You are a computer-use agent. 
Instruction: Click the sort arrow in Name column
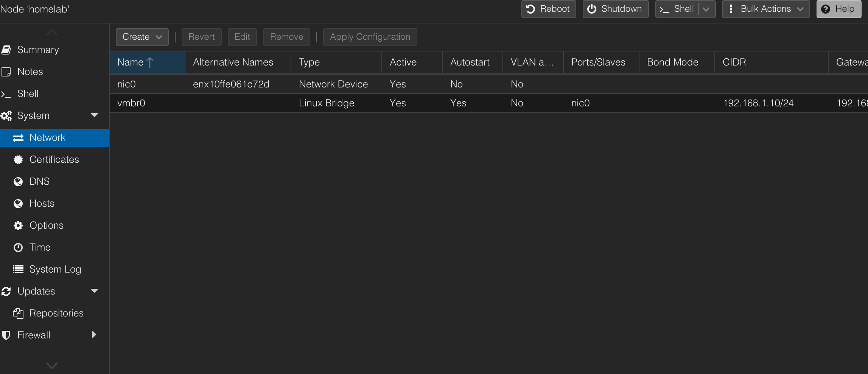[150, 62]
